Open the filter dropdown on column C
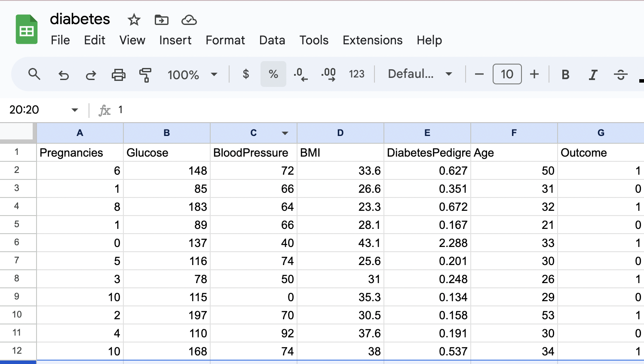 pos(285,133)
